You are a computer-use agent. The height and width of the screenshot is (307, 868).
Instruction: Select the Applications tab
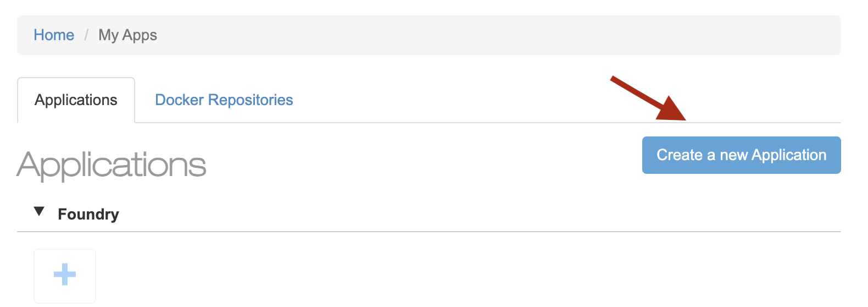(x=76, y=100)
